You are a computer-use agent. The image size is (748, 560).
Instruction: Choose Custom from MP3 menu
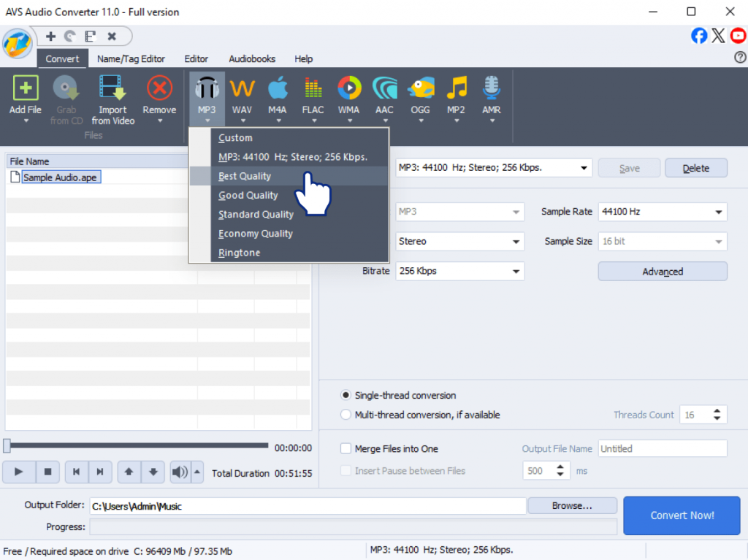tap(289, 138)
